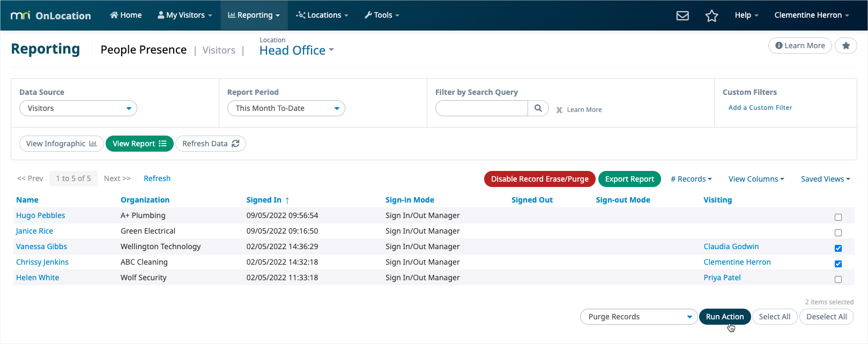Uncheck the Chrissy Jenkins row checkbox
The width and height of the screenshot is (868, 344).
[x=838, y=264]
